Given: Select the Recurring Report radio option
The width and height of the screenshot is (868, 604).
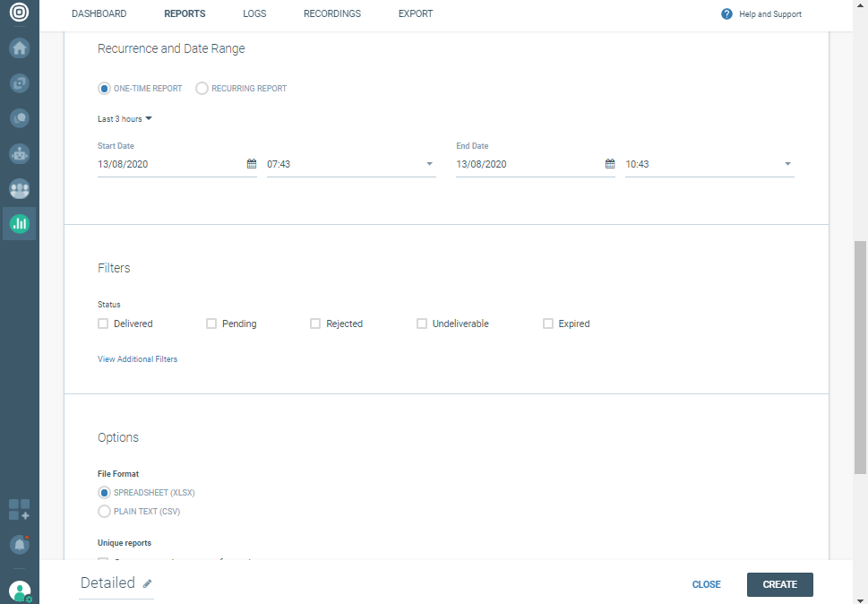Looking at the screenshot, I should click(202, 89).
